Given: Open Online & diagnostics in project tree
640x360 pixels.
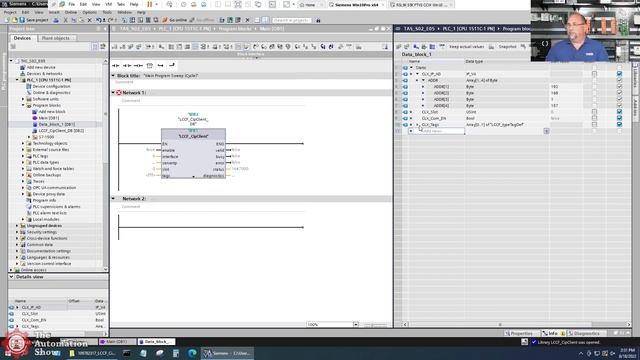Looking at the screenshot, I should coord(51,93).
